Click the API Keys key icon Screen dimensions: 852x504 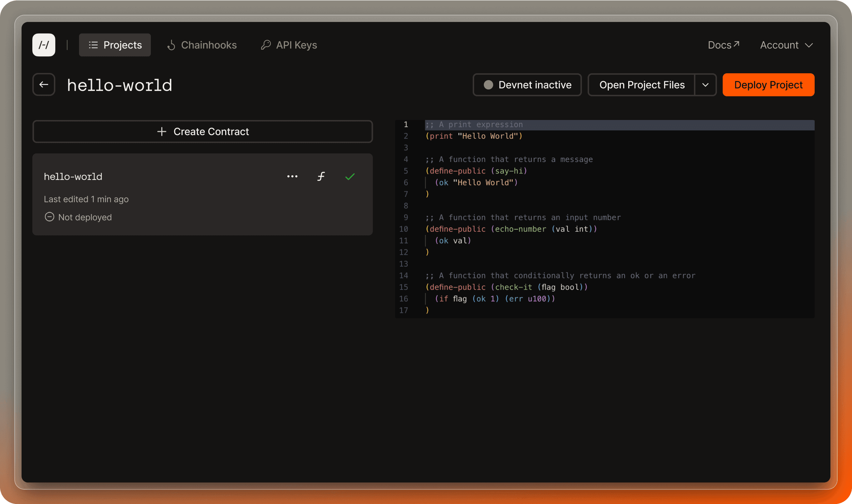(x=266, y=45)
